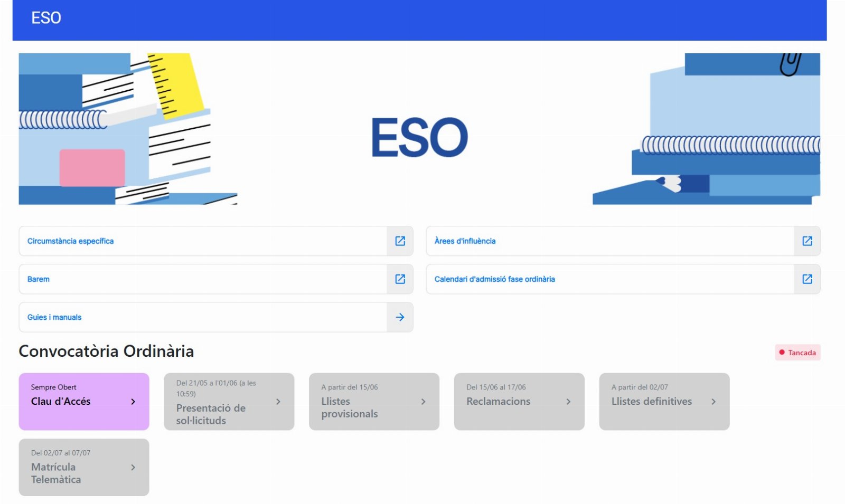Click the 'A partir del 15/06' date text
The height and width of the screenshot is (504, 845).
(350, 387)
